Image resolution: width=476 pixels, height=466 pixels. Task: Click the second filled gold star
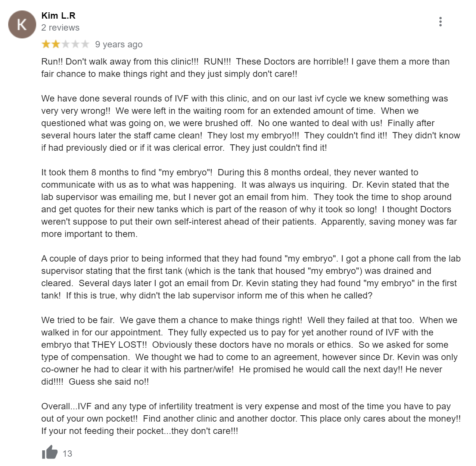coord(56,44)
